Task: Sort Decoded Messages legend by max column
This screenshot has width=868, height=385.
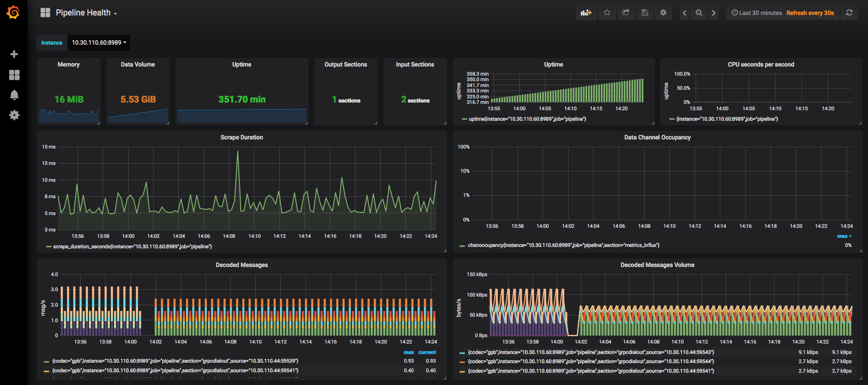Action: (x=408, y=352)
